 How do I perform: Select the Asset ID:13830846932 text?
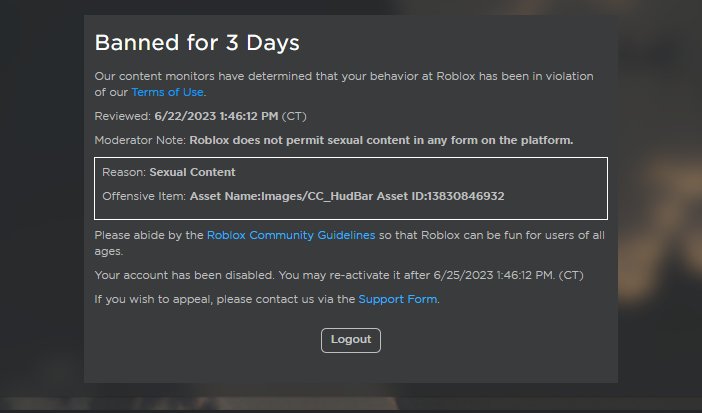pos(441,196)
